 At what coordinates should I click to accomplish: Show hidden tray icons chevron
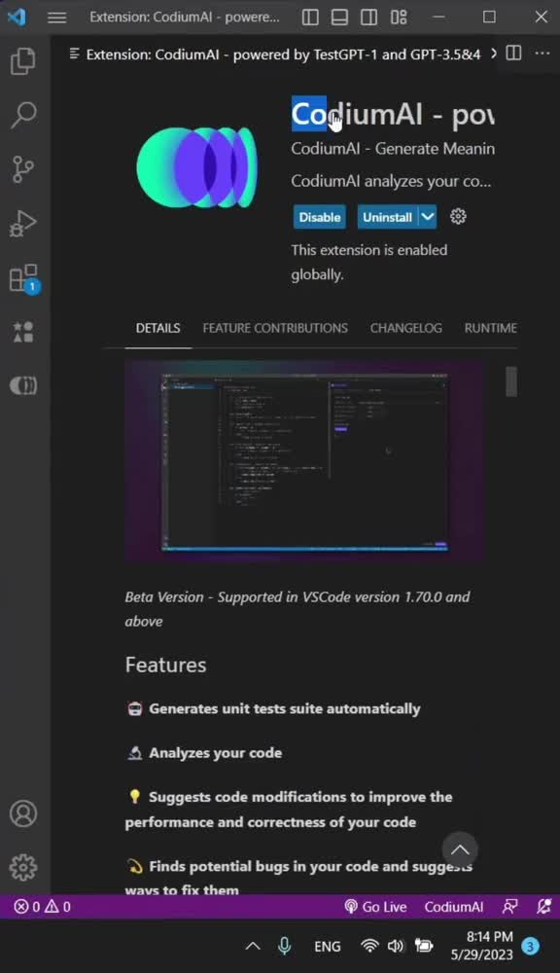pos(253,947)
